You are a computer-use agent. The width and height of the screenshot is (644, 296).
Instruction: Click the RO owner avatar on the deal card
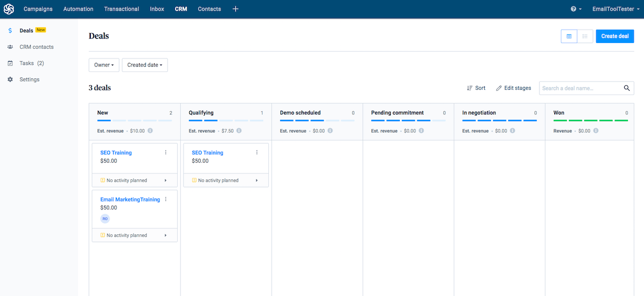click(105, 219)
